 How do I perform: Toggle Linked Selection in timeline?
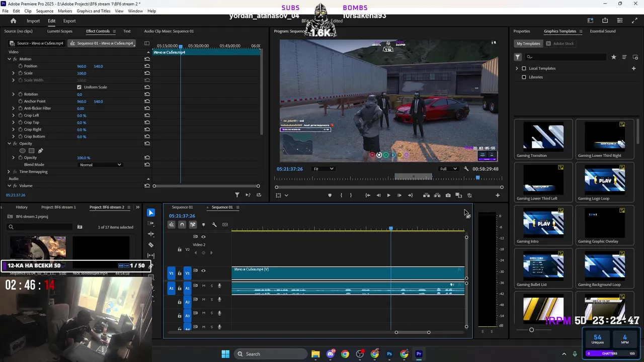(193, 225)
